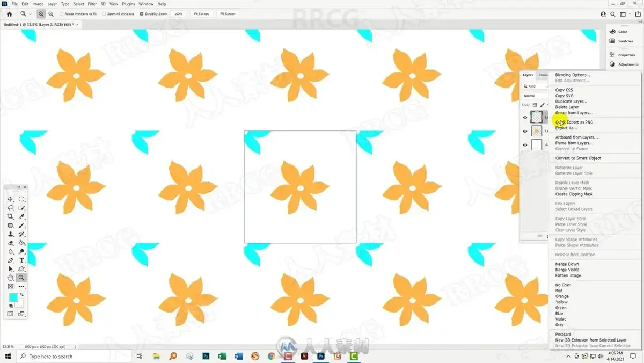
Task: Select the Dodge tool
Action: [x=21, y=251]
